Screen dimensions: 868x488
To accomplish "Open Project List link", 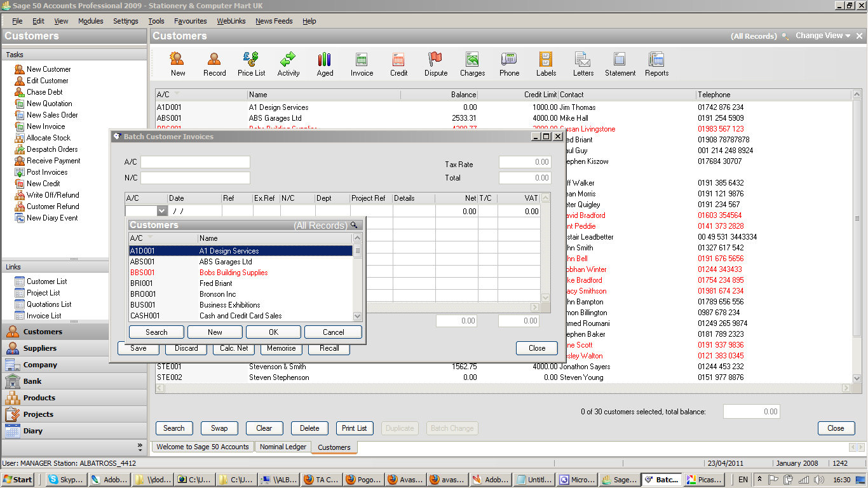I will click(43, 293).
